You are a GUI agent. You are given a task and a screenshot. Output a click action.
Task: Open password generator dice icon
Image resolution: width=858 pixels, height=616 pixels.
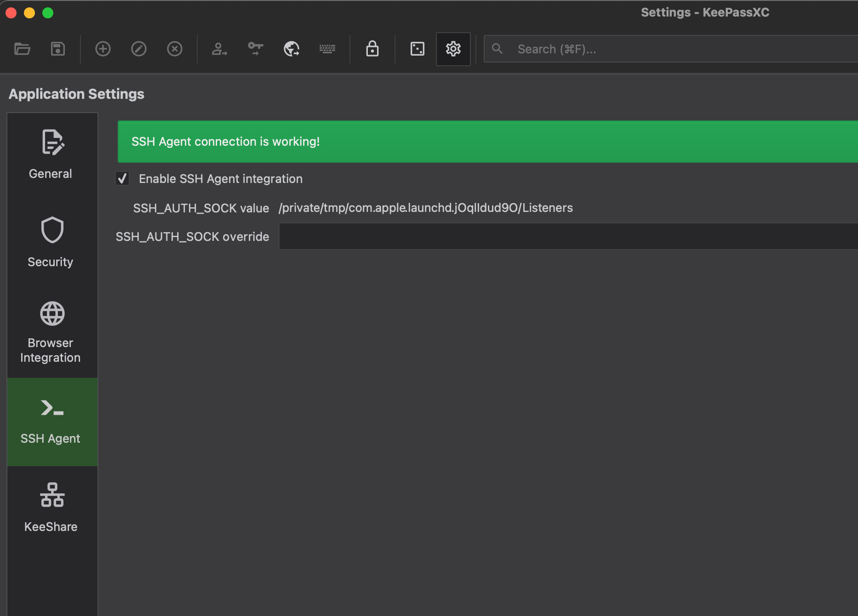pos(418,49)
